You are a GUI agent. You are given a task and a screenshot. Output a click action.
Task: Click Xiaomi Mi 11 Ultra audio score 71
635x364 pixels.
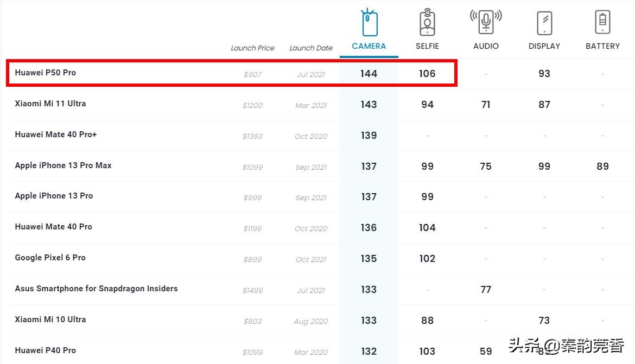pos(486,105)
